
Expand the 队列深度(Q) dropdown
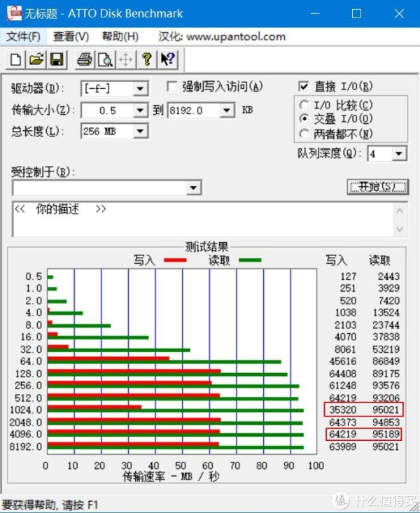[399, 153]
